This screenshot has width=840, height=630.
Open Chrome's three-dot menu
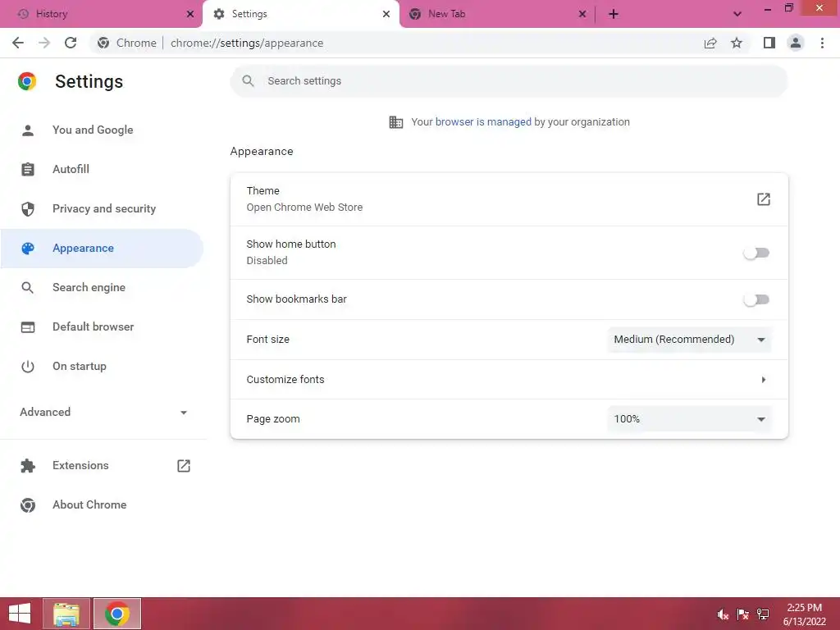pyautogui.click(x=822, y=43)
